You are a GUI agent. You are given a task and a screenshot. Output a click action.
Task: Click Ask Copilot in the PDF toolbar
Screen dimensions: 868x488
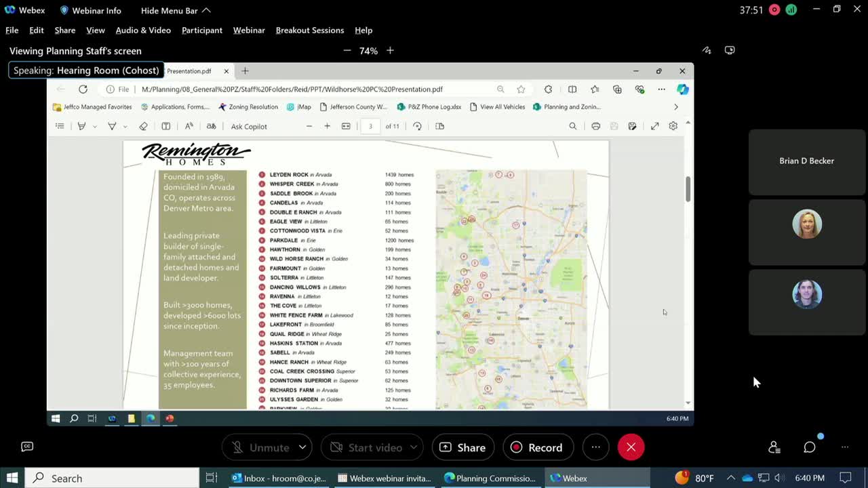tap(249, 127)
